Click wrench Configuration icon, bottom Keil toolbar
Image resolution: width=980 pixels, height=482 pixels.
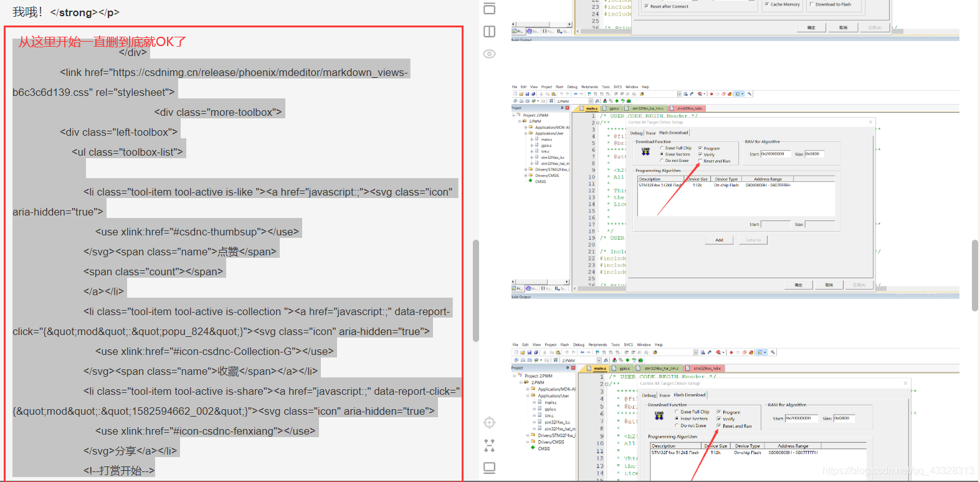coord(773,352)
